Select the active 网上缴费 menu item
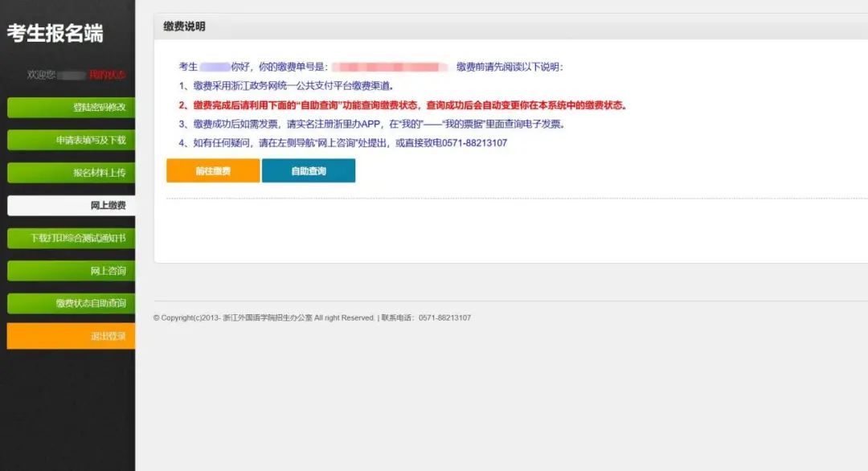Image resolution: width=868 pixels, height=471 pixels. point(71,206)
